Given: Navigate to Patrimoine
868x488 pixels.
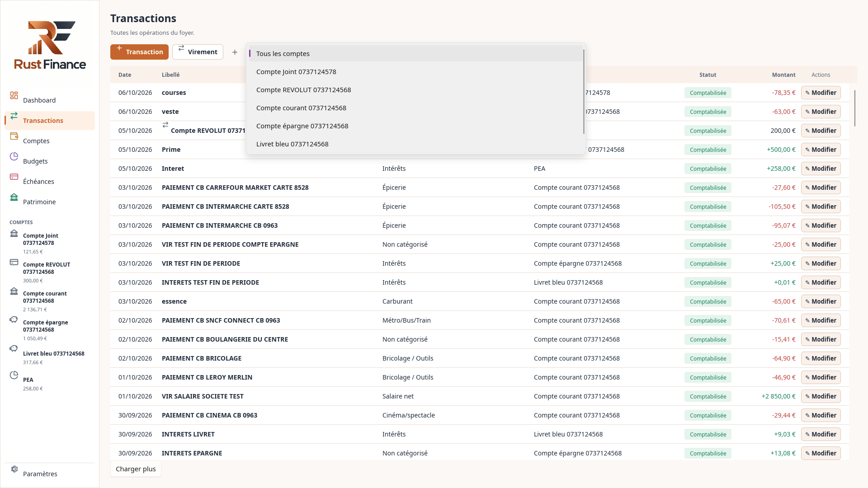Looking at the screenshot, I should (50, 202).
